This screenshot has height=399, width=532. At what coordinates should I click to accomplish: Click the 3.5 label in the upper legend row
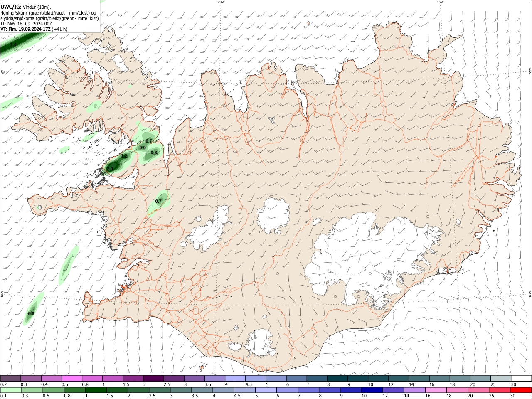[x=208, y=384]
